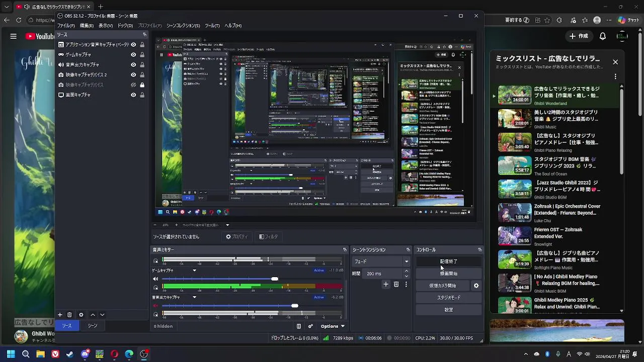Open ゲームキャプチャ mixer channel dropdown arrow
This screenshot has height=362, width=644.
194,270
